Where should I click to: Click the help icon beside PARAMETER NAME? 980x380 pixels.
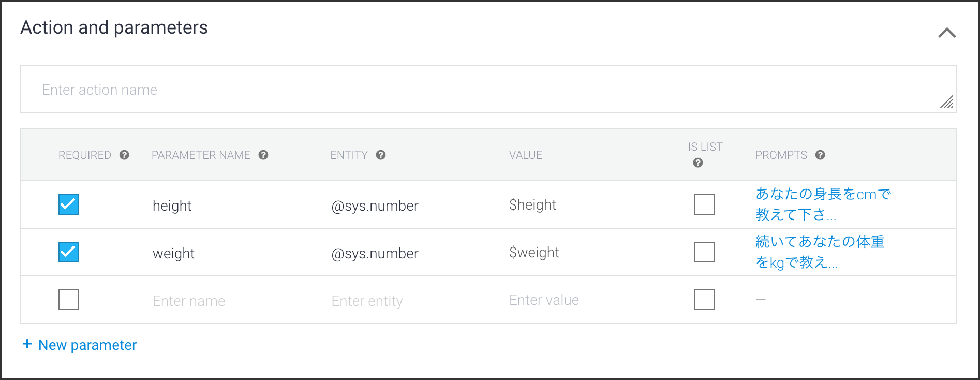pos(263,155)
